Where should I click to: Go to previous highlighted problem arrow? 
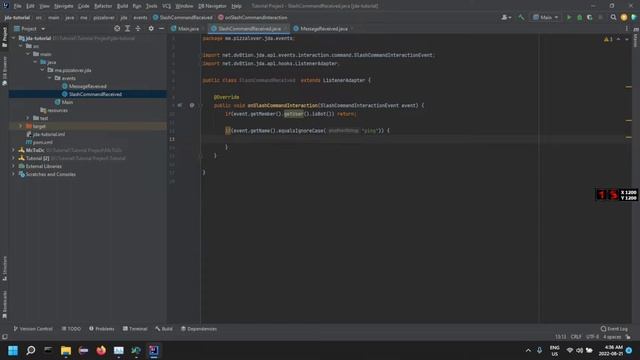pos(618,39)
